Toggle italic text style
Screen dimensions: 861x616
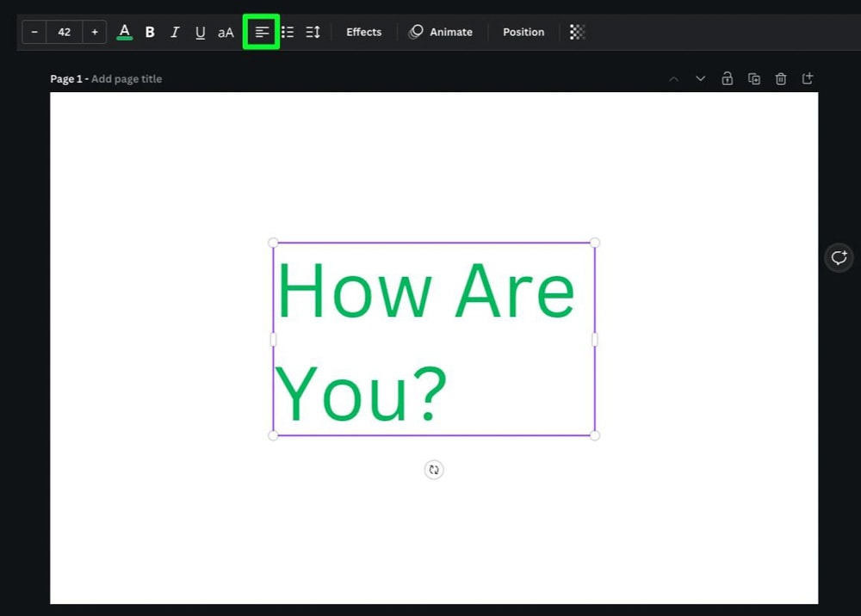(x=175, y=32)
